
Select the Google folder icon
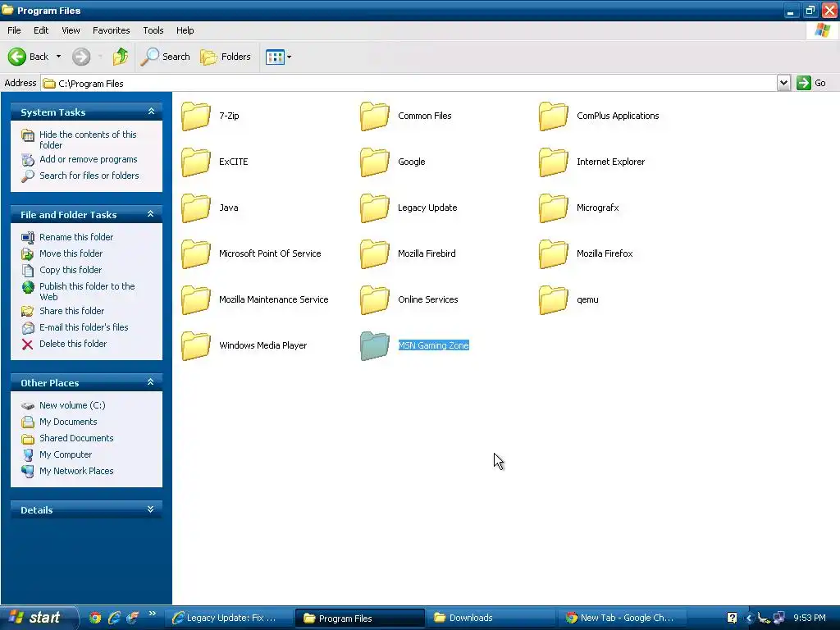[x=374, y=162]
